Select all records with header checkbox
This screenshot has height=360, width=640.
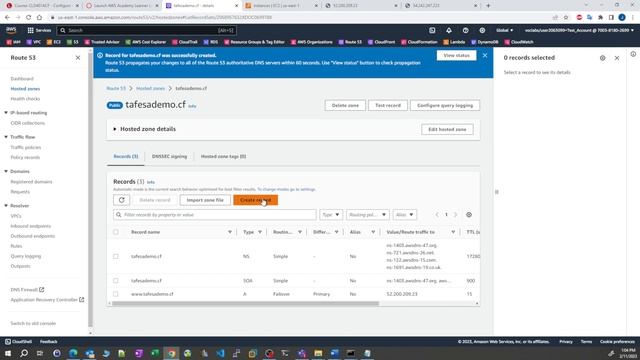[116, 232]
